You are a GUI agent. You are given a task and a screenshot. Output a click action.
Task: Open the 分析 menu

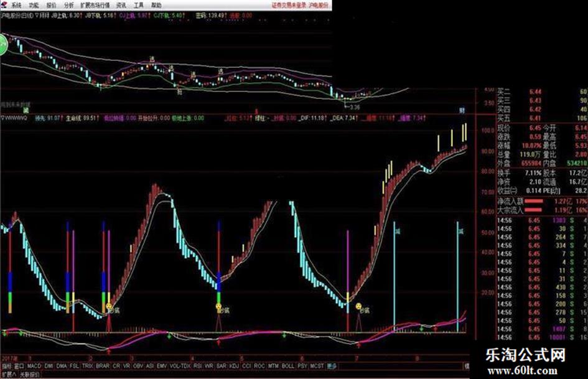point(68,5)
